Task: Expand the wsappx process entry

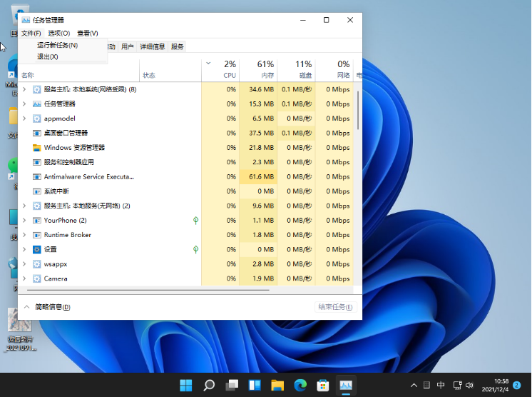Action: [x=24, y=264]
